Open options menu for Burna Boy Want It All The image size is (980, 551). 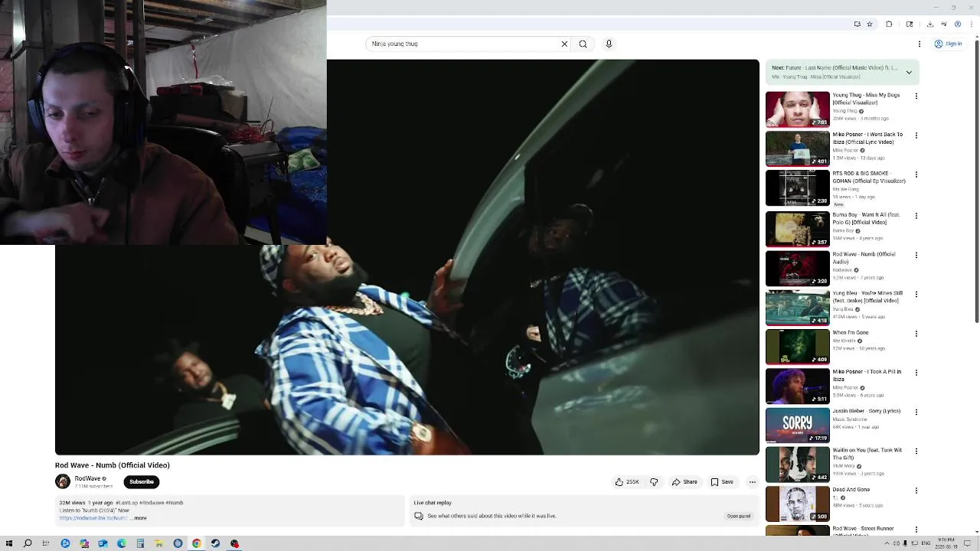916,216
